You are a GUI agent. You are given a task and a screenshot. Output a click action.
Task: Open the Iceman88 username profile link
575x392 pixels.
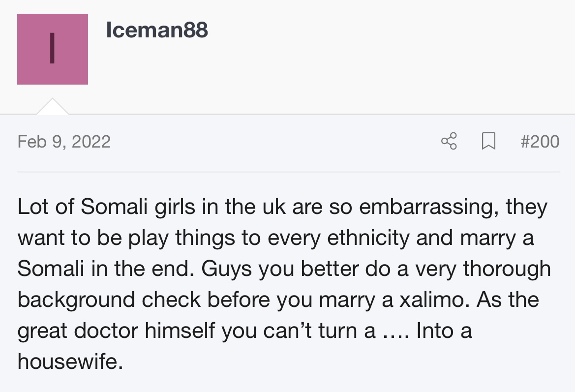(x=157, y=30)
